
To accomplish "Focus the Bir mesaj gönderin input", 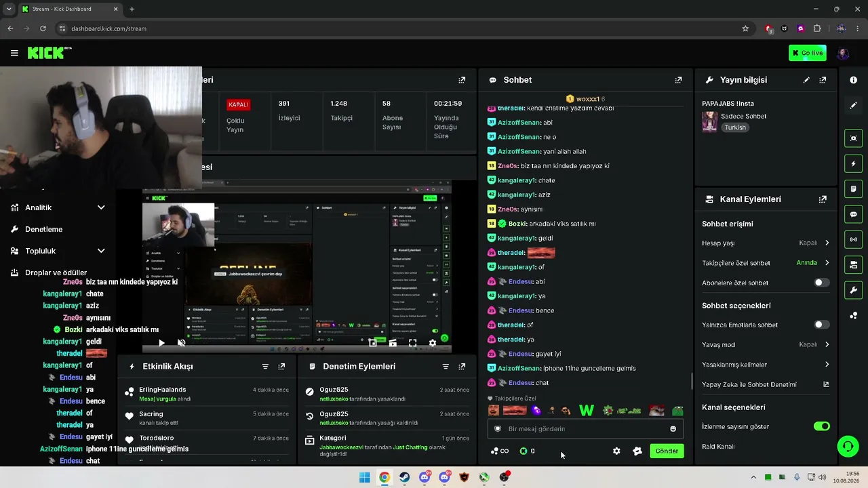I will [x=585, y=429].
